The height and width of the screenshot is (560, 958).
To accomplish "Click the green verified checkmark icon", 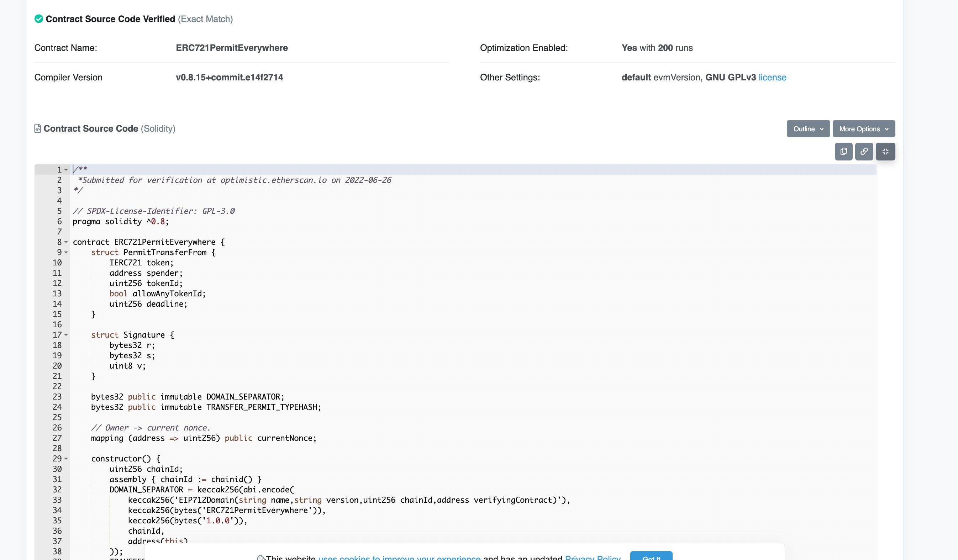I will [39, 19].
